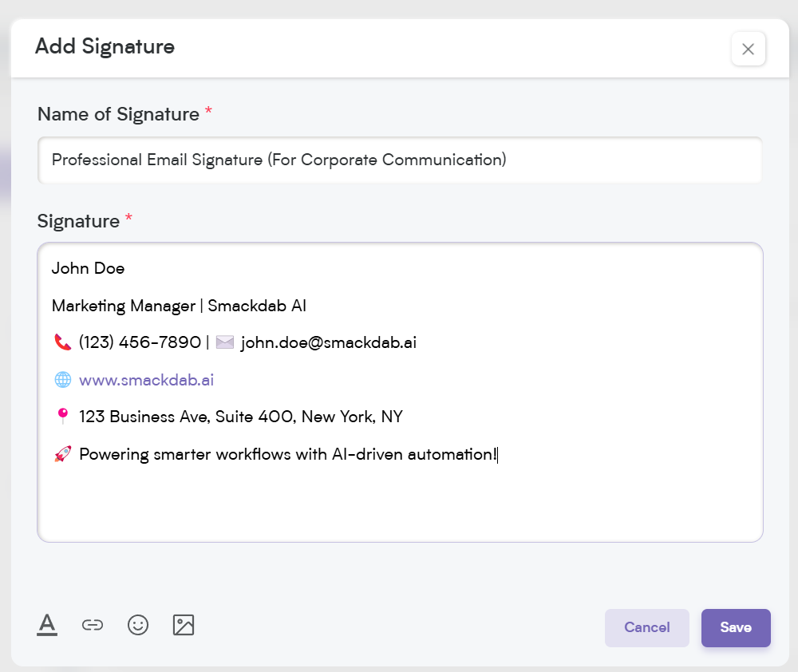Click the envelope emoji before the email
Viewport: 798px width, 672px height.
[225, 342]
